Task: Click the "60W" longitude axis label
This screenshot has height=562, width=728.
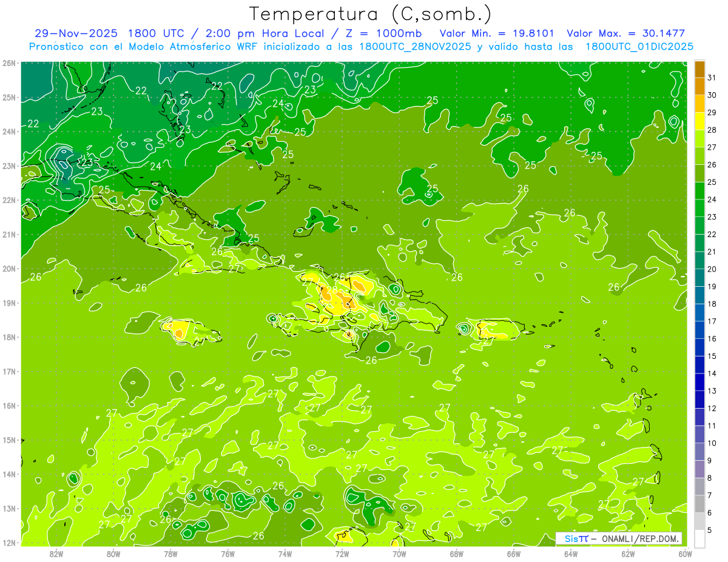Action: pos(685,554)
